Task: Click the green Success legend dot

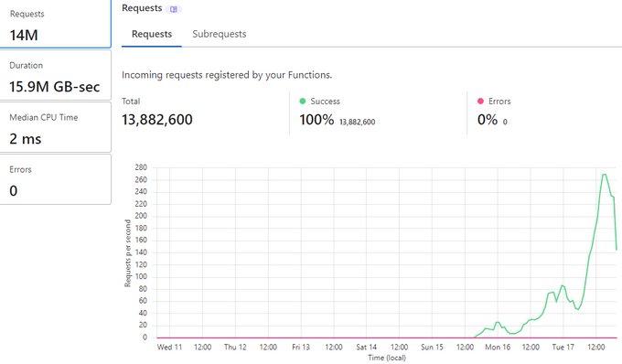Action: [302, 102]
